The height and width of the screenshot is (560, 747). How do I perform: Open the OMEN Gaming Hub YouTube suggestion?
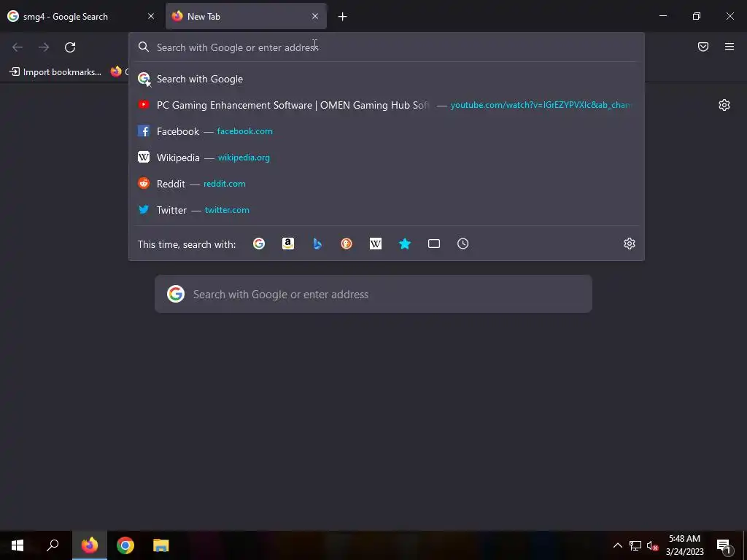[x=387, y=105]
